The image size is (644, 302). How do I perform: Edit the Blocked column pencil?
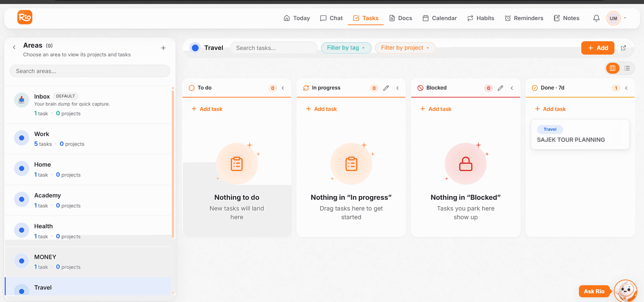(x=500, y=88)
